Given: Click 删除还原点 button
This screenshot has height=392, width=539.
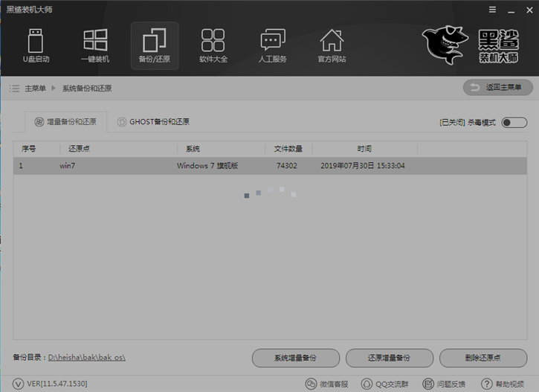Looking at the screenshot, I should point(482,358).
